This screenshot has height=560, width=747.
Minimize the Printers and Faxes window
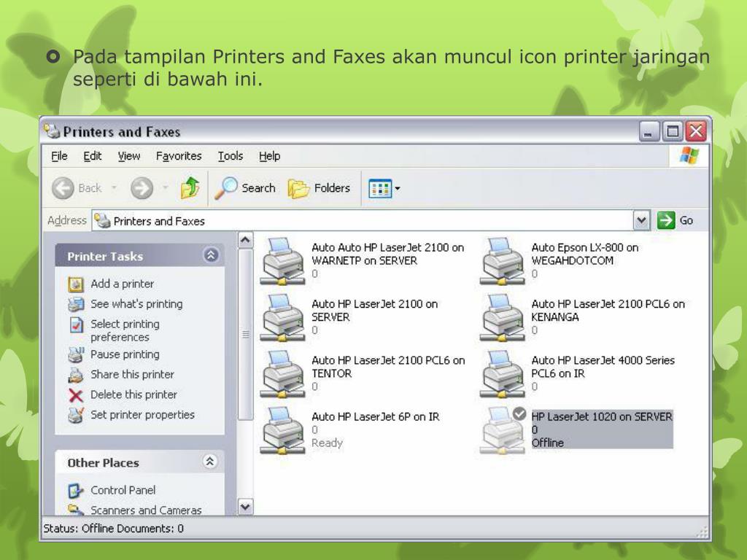coord(649,131)
